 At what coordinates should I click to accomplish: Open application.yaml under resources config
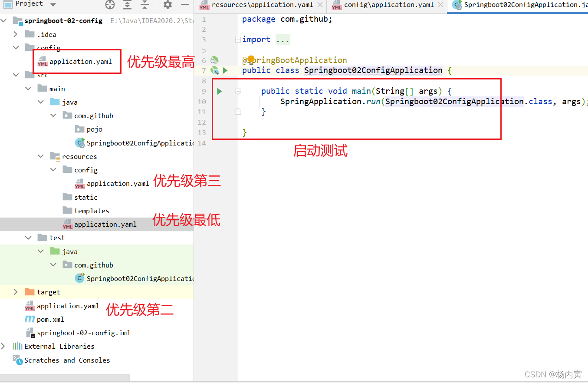tap(118, 184)
